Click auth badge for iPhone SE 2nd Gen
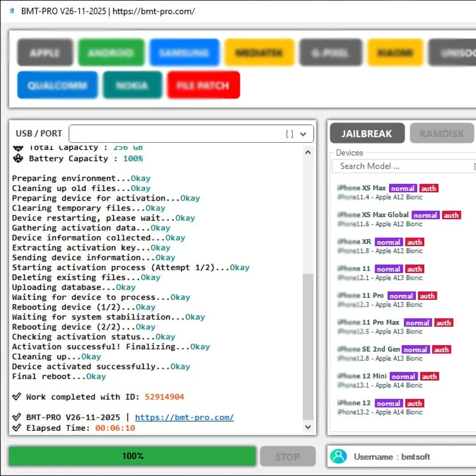476x476 pixels. [x=441, y=349]
